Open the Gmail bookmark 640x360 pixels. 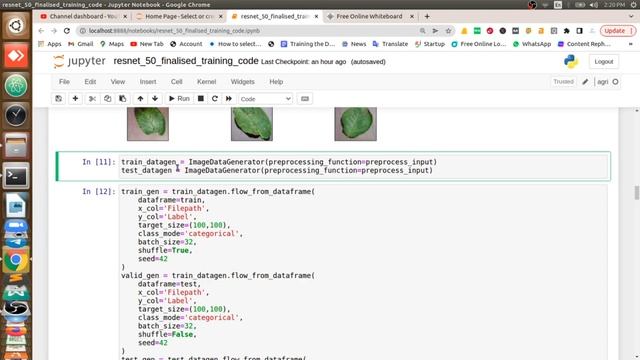point(81,44)
